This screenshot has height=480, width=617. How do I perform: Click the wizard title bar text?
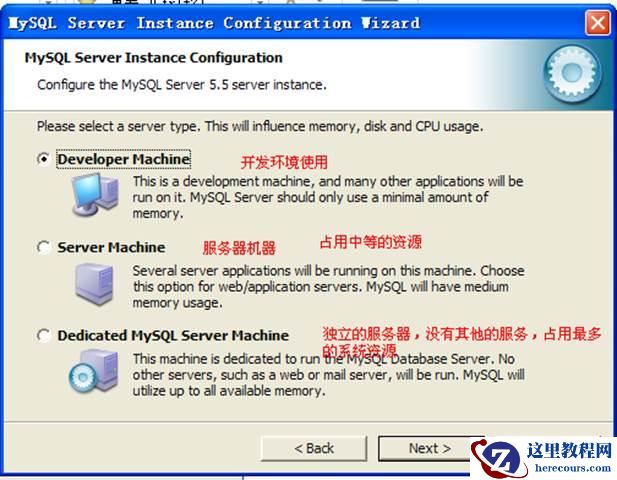pyautogui.click(x=214, y=23)
